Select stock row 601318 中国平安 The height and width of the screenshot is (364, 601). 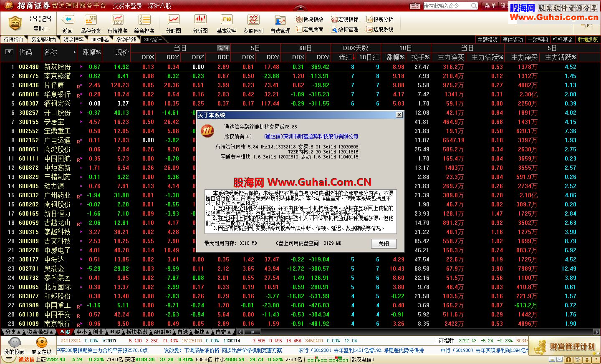(x=289, y=314)
